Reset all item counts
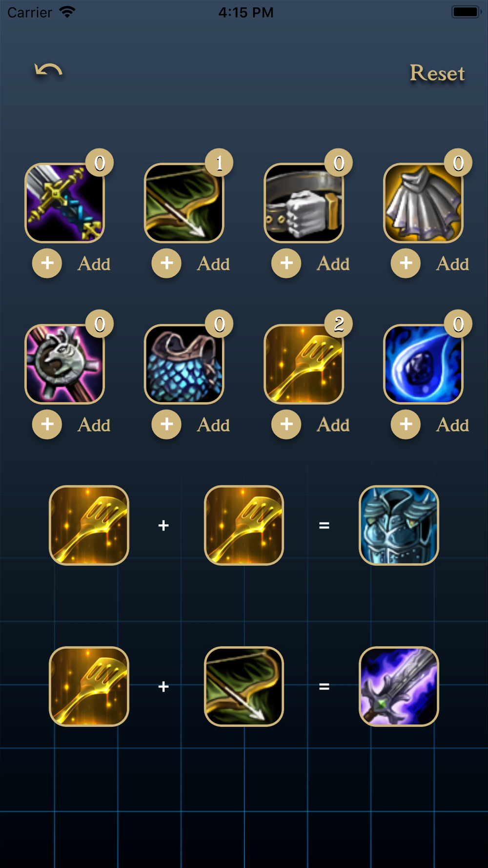 (437, 73)
